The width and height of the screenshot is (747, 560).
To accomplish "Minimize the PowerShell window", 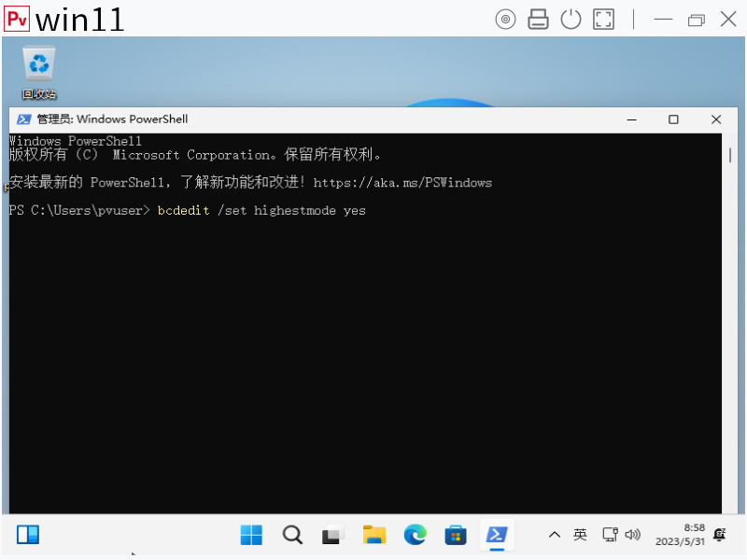I will (632, 119).
